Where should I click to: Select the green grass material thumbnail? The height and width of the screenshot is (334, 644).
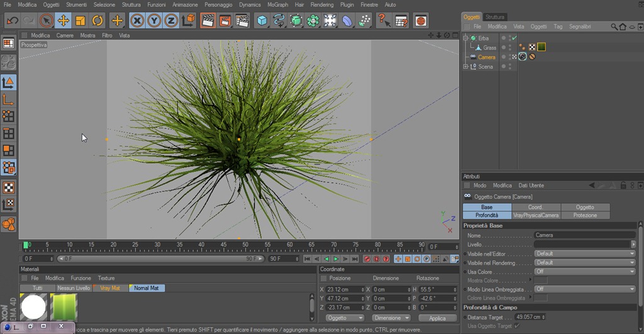pos(64,308)
